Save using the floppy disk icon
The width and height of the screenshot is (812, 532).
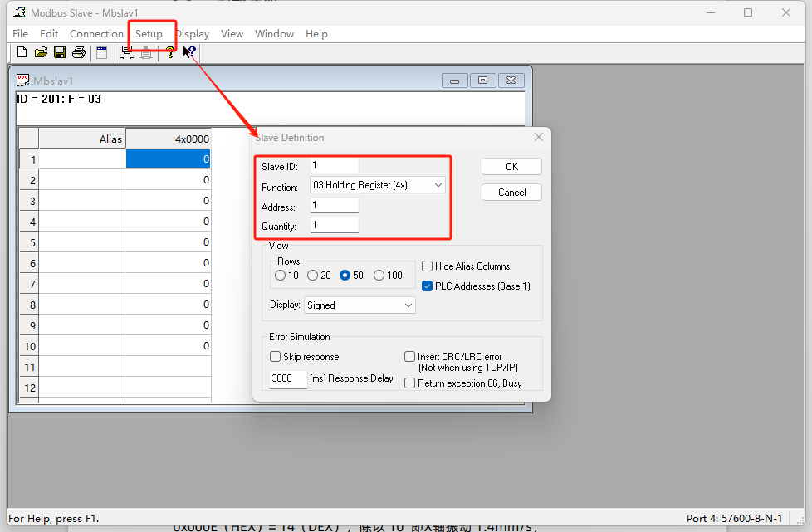click(60, 53)
